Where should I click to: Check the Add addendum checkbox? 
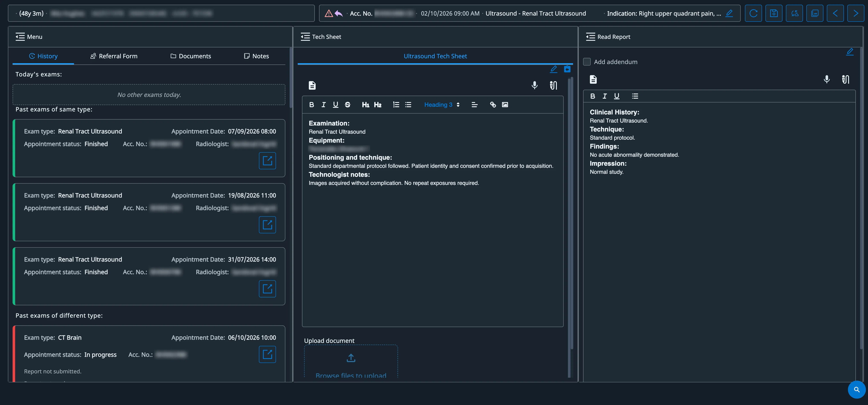587,62
